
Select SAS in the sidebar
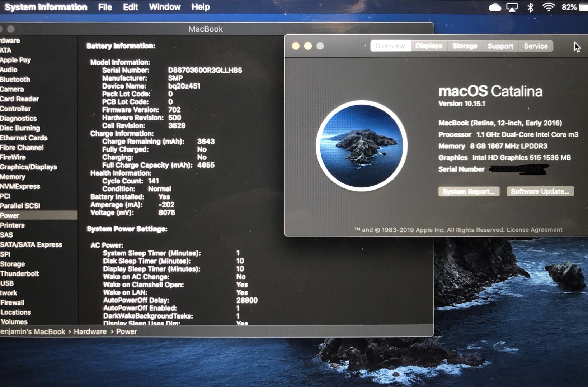click(x=6, y=235)
